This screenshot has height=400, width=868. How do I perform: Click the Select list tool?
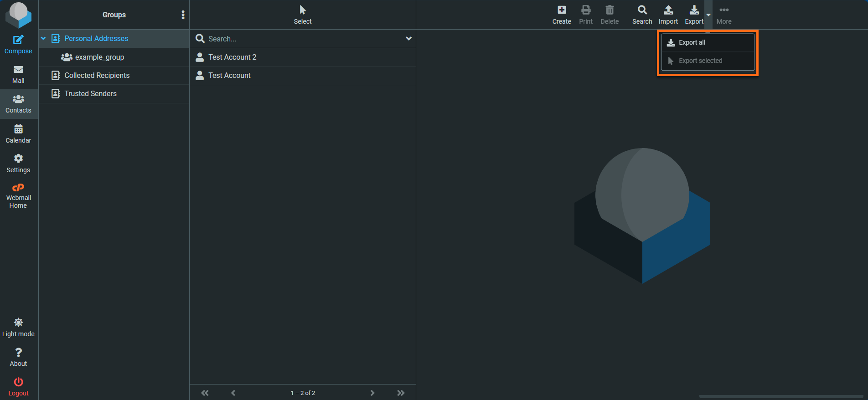click(x=303, y=15)
